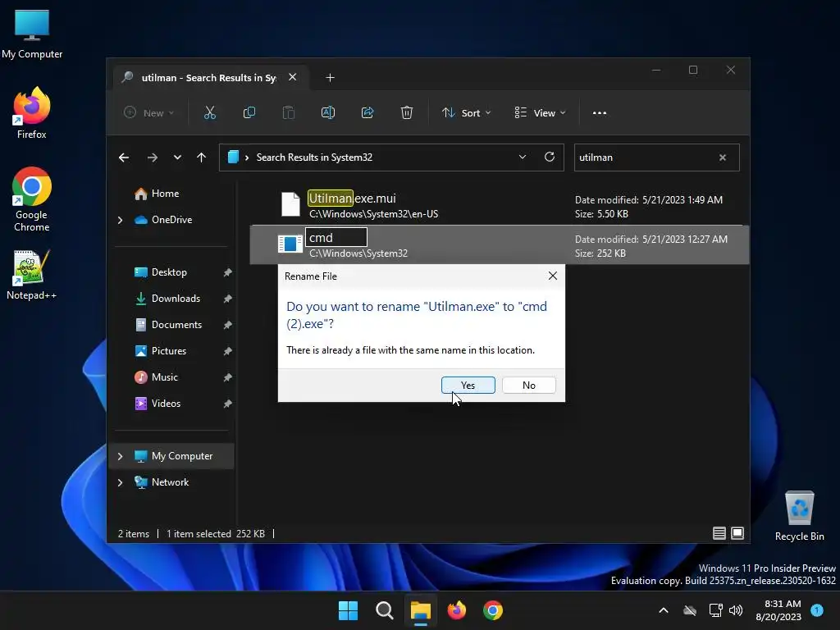Open Pictures in navigation pane
Viewport: 840px width, 630px height.
click(160, 351)
